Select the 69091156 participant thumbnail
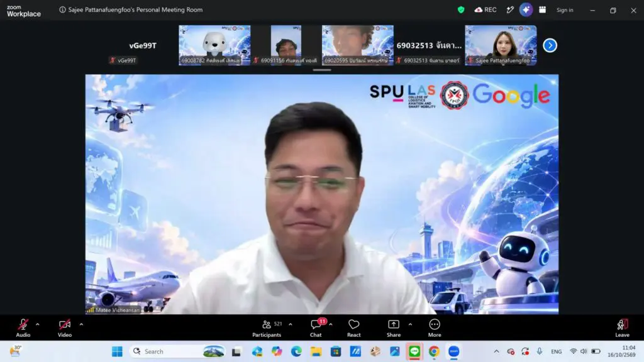The width and height of the screenshot is (644, 362). coord(286,45)
